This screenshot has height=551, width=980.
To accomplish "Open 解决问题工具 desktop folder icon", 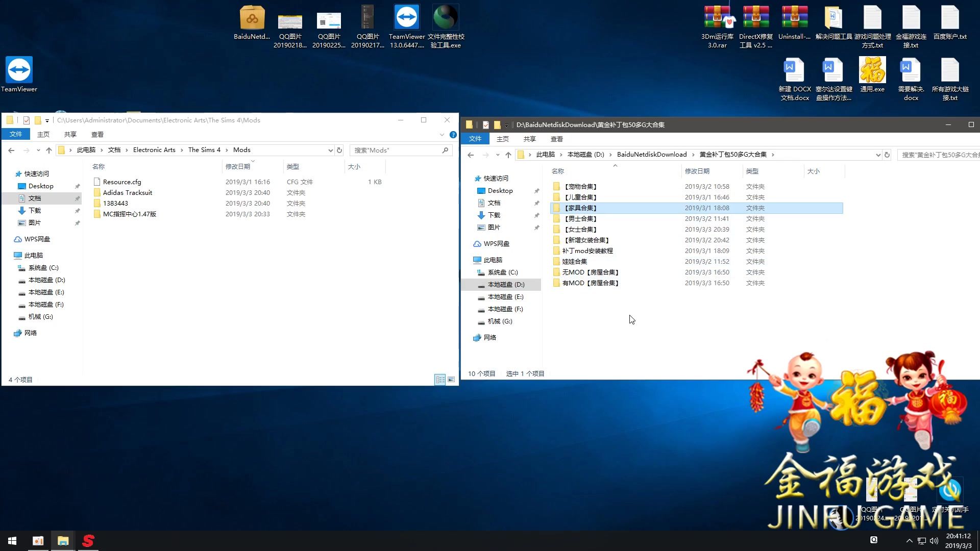I will tap(834, 23).
